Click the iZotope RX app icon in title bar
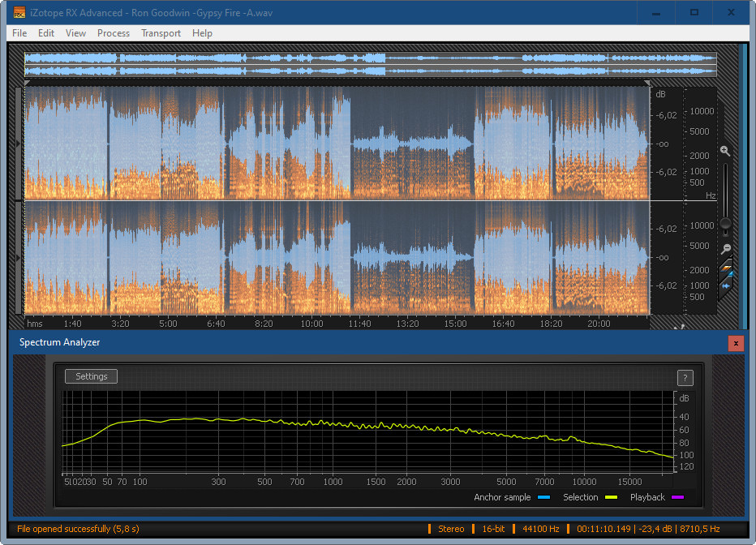 19,12
